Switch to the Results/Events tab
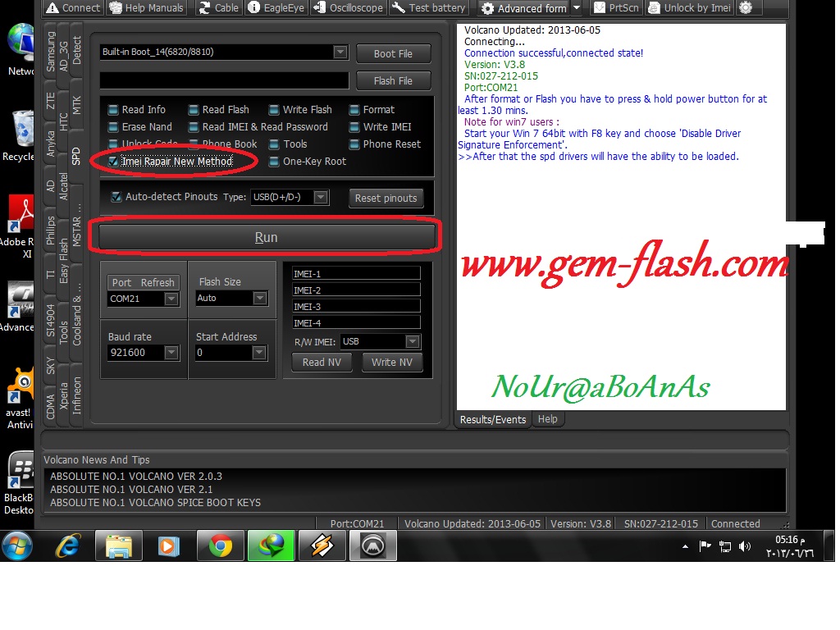This screenshot has height=630, width=840. 493,419
